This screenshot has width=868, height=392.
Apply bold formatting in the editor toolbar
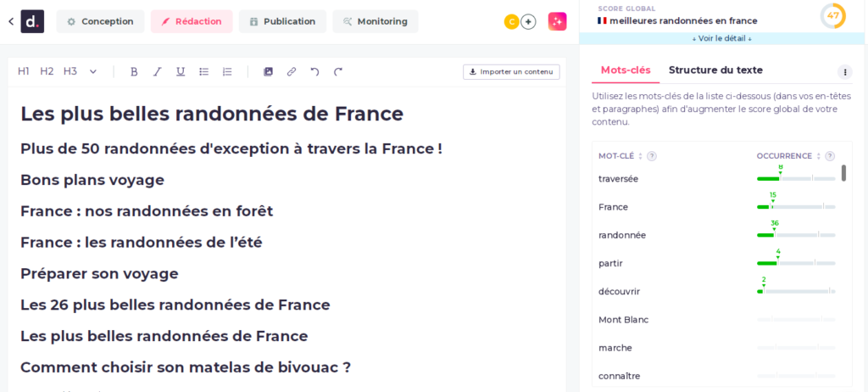click(x=134, y=72)
